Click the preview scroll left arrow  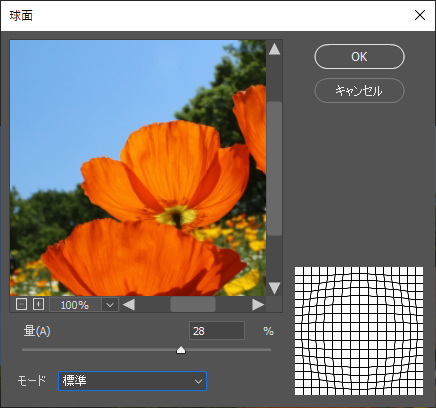click(129, 305)
